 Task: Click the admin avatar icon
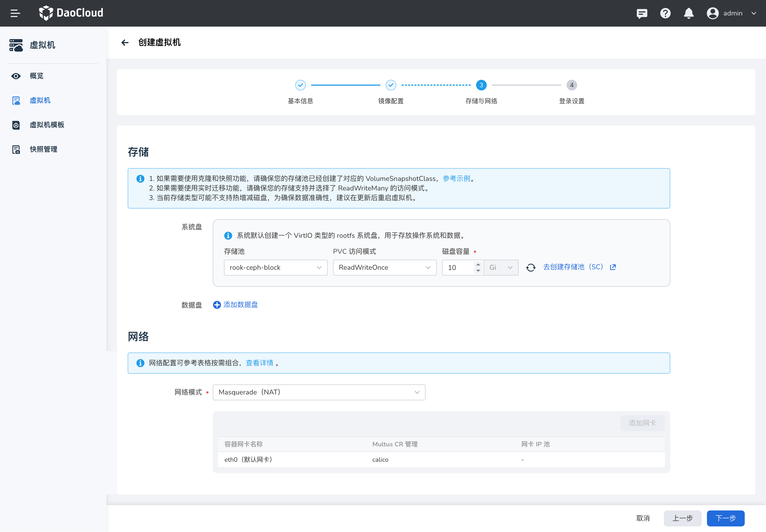click(713, 13)
